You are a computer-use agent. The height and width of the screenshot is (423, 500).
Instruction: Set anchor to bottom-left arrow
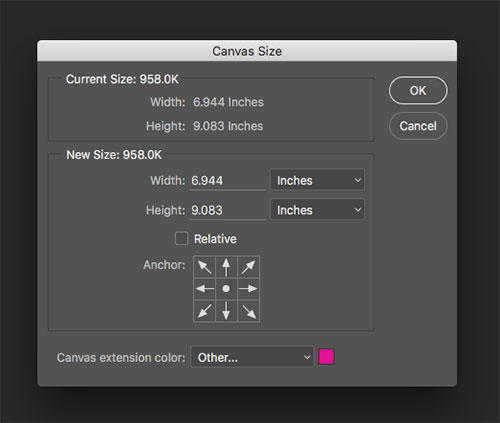(204, 311)
